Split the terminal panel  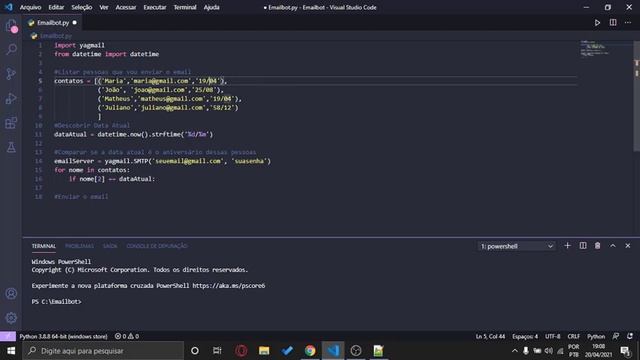(583, 246)
